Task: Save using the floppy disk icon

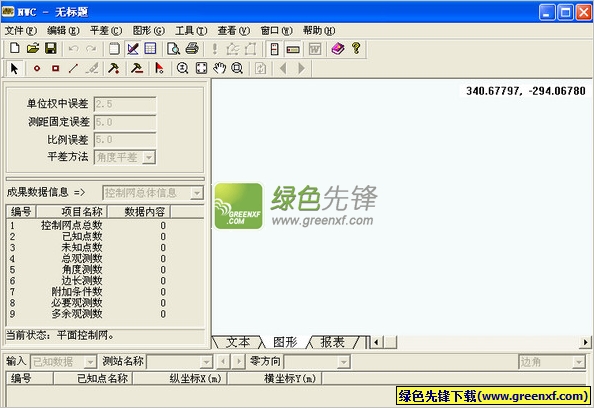Action: [51, 48]
